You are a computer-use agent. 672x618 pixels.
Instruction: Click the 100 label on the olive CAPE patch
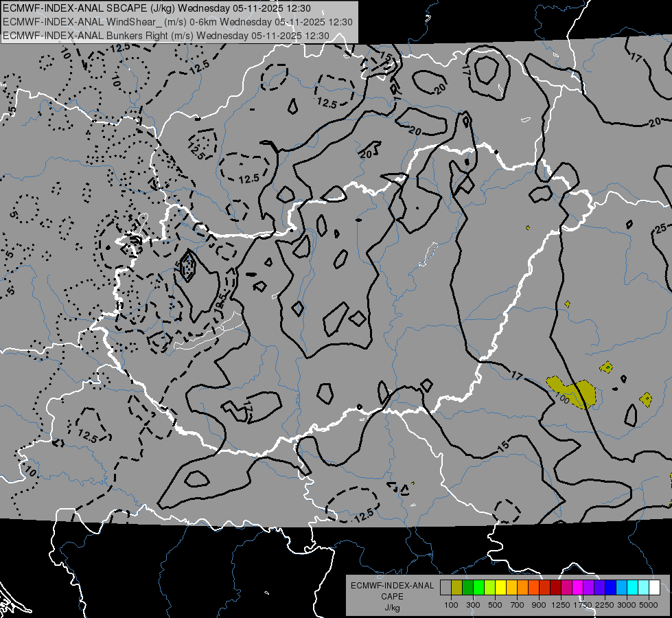click(x=561, y=399)
